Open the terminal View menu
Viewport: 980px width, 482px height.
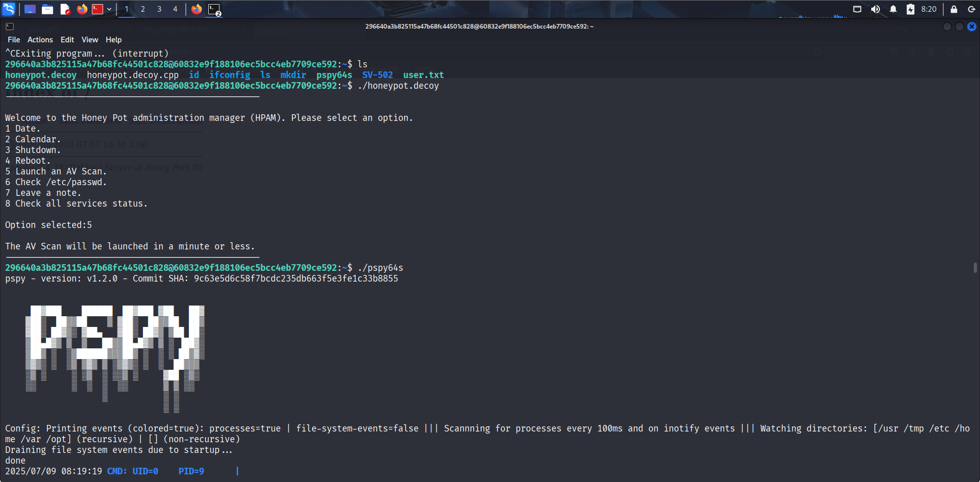[x=90, y=40]
